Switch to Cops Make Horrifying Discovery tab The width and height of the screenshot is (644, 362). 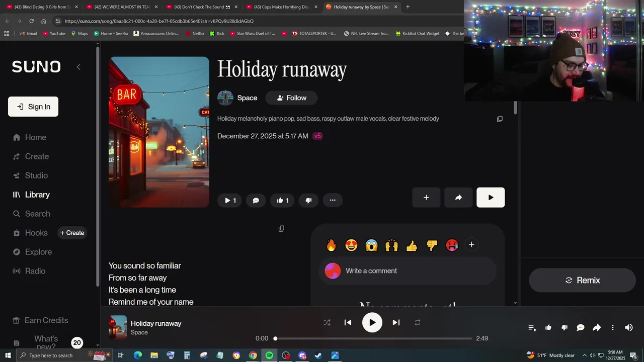click(281, 7)
